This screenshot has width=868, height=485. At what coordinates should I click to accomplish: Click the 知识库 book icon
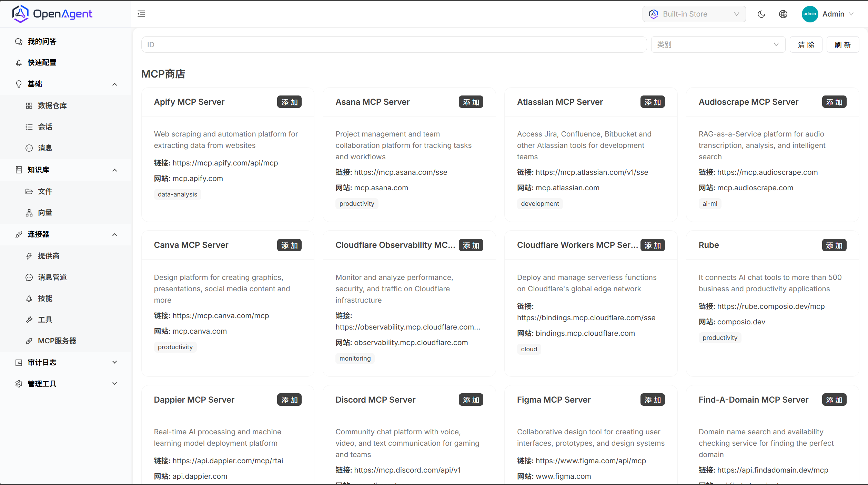pos(19,170)
